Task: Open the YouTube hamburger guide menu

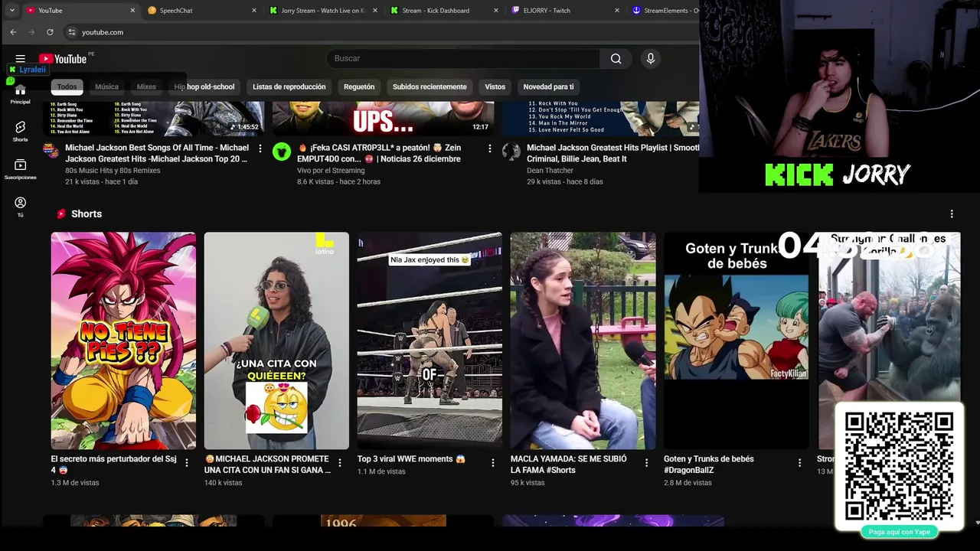Action: point(21,59)
